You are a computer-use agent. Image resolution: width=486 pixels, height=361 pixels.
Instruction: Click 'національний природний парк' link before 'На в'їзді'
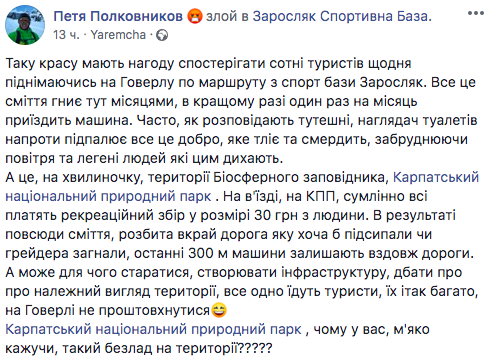pyautogui.click(x=108, y=196)
